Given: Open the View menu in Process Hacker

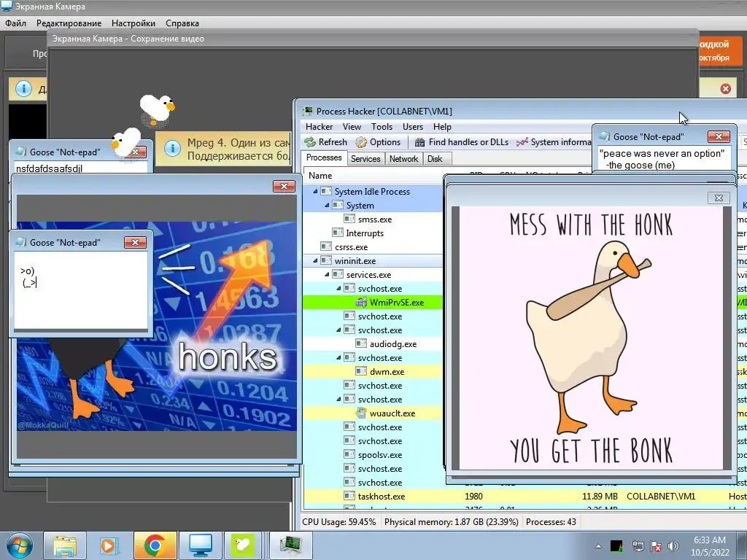Looking at the screenshot, I should pyautogui.click(x=352, y=127).
